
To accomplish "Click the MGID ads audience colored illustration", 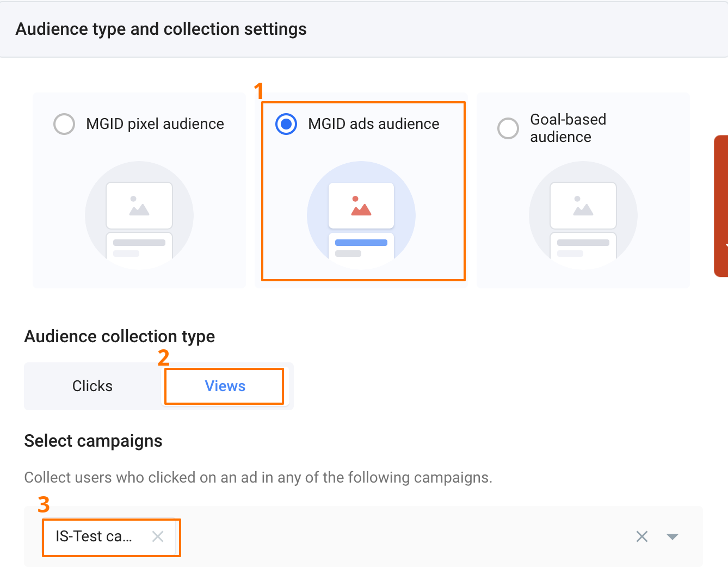I will pos(361,215).
